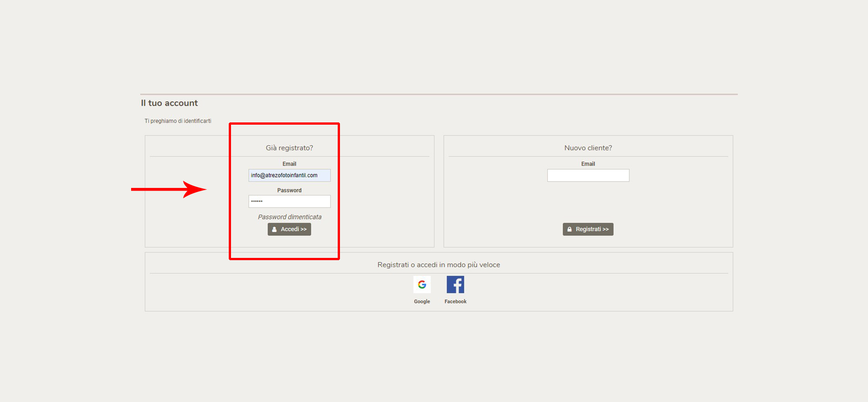This screenshot has width=868, height=402.
Task: Click the Password label text
Action: [289, 191]
